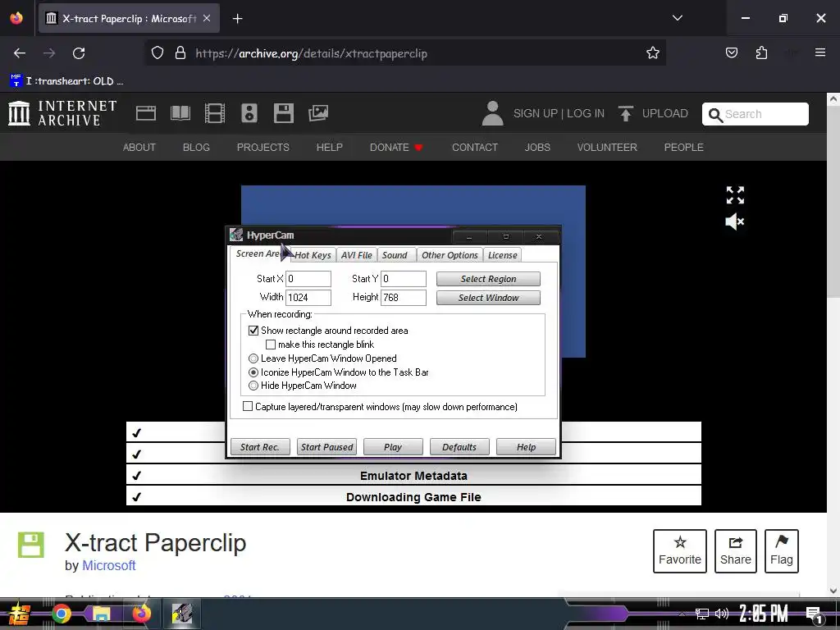Open the Audio speaker icon
Screen dimensions: 840x630
point(249,113)
